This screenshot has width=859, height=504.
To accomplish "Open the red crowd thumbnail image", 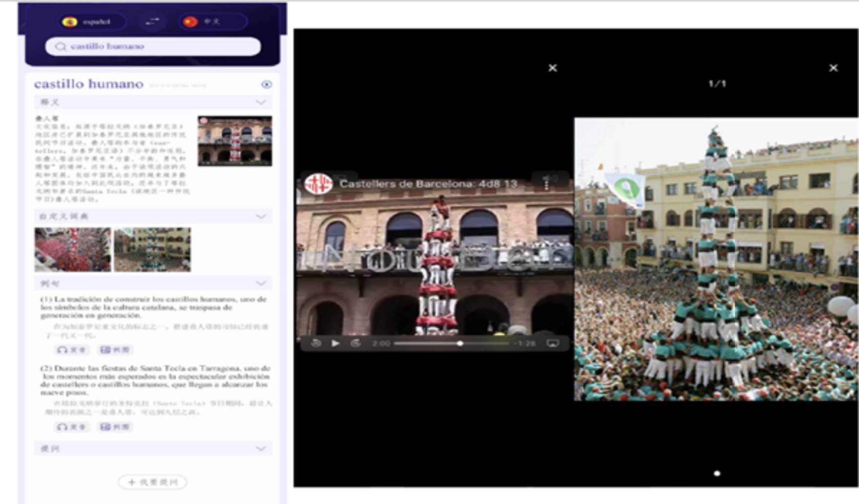I will pos(73,250).
